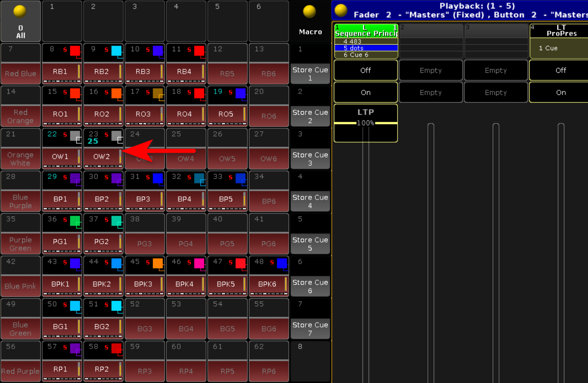
Task: Run the Store Cue 5 macro
Action: click(310, 243)
